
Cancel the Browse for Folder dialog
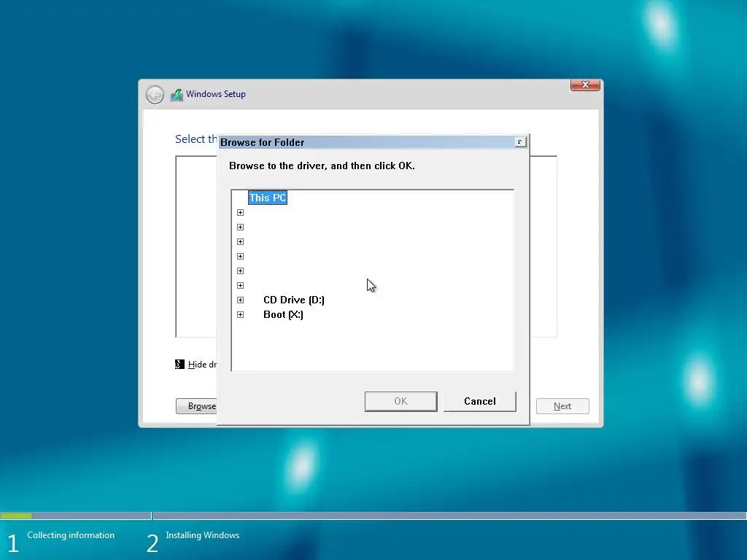[480, 402]
